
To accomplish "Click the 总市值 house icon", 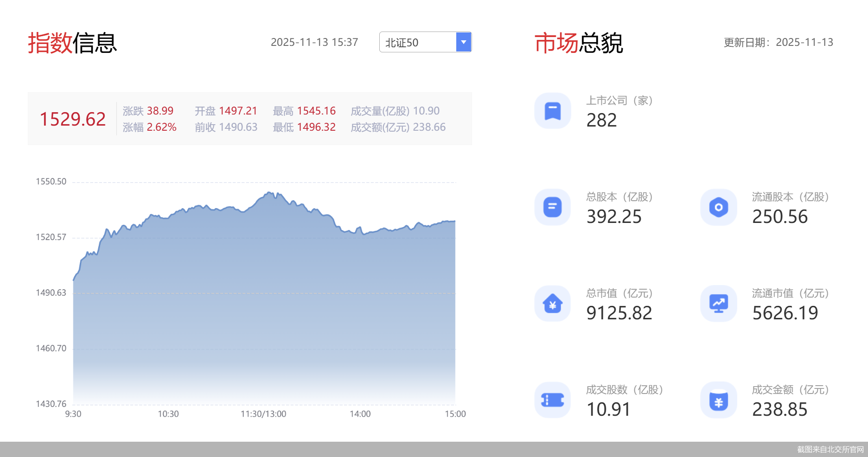I will coord(552,304).
